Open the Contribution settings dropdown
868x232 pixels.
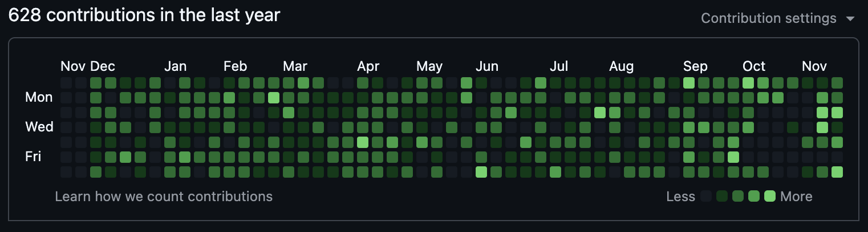tap(768, 18)
